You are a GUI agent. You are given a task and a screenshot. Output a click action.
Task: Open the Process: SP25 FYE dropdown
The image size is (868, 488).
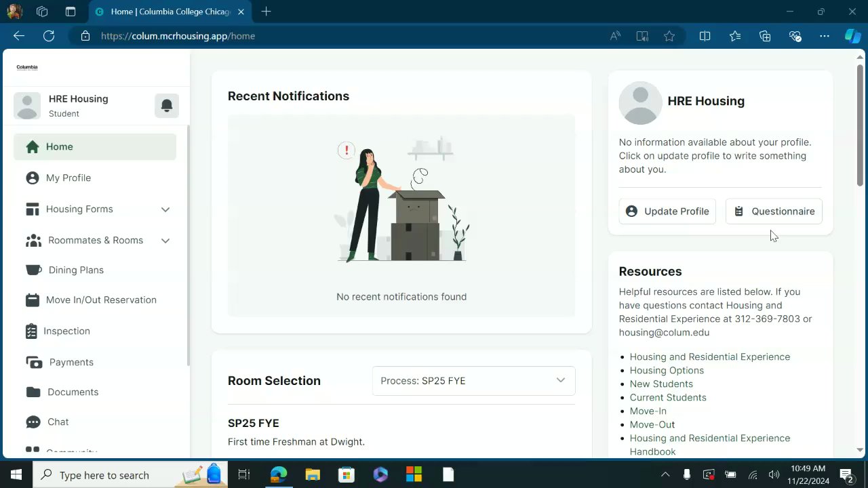pyautogui.click(x=473, y=380)
